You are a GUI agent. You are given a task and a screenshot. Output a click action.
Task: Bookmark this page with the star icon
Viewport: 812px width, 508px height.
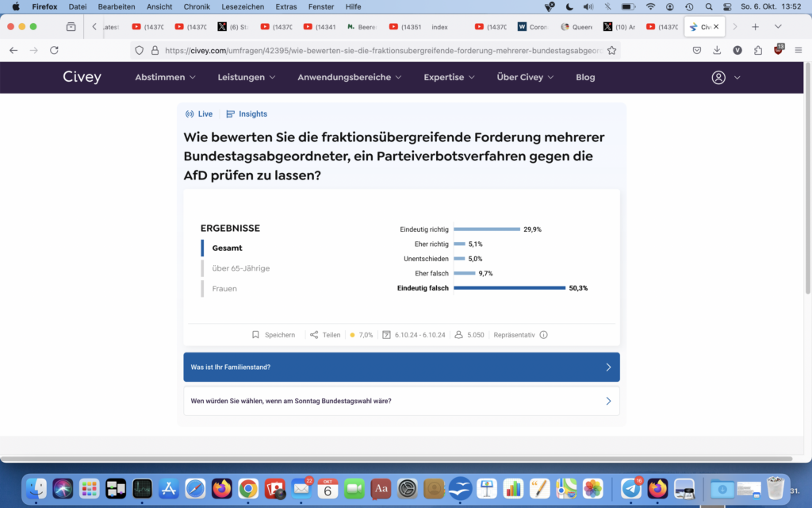pyautogui.click(x=611, y=50)
